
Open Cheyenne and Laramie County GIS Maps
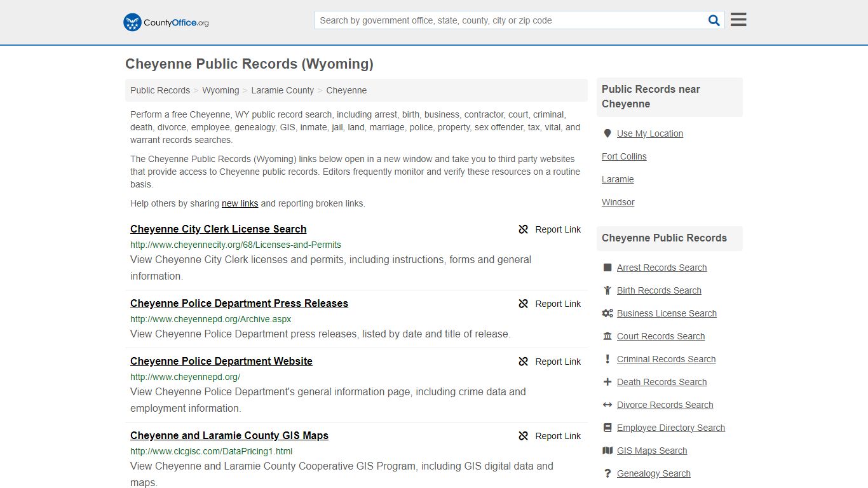tap(229, 435)
